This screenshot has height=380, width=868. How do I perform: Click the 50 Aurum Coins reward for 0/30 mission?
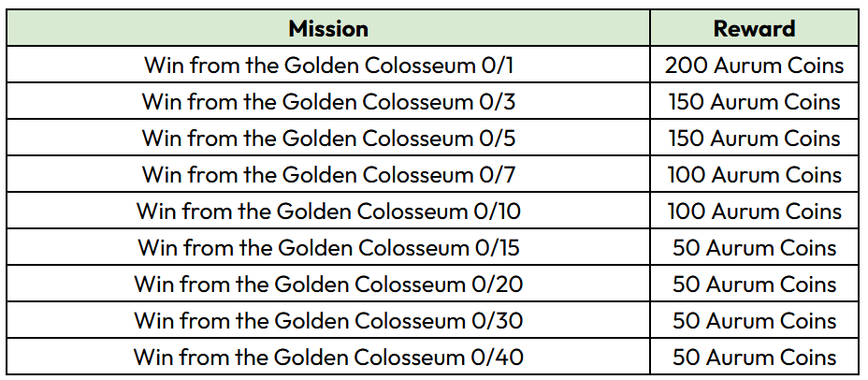pos(754,321)
